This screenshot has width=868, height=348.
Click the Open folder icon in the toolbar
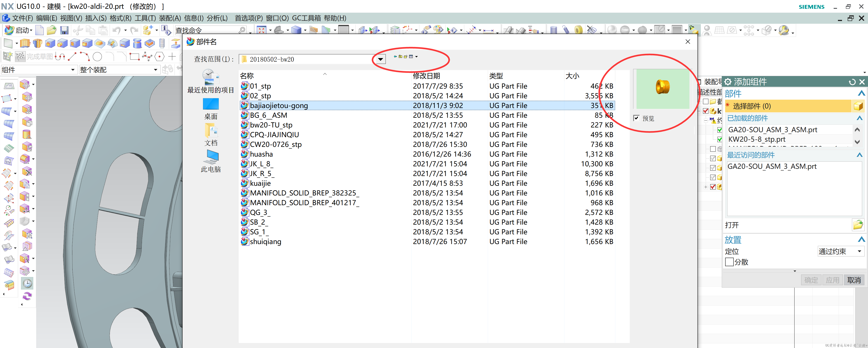pyautogui.click(x=52, y=30)
